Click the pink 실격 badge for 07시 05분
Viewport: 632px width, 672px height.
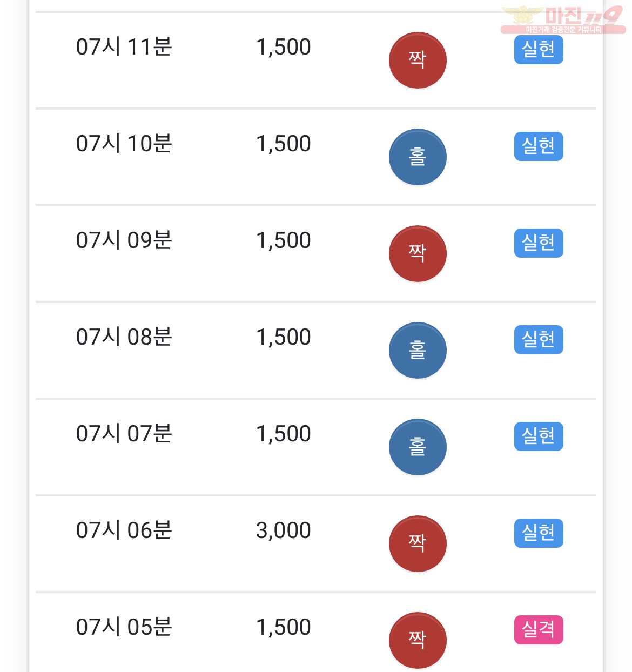tap(539, 630)
